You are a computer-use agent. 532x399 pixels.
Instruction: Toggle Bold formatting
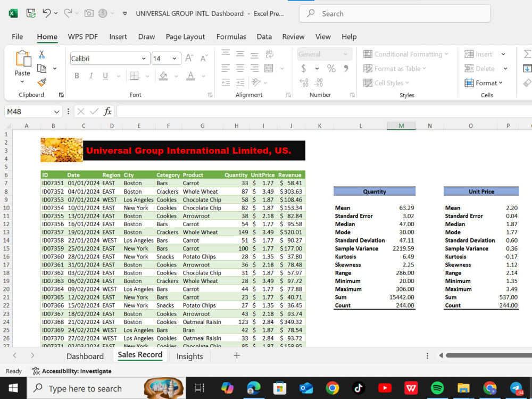pos(77,76)
